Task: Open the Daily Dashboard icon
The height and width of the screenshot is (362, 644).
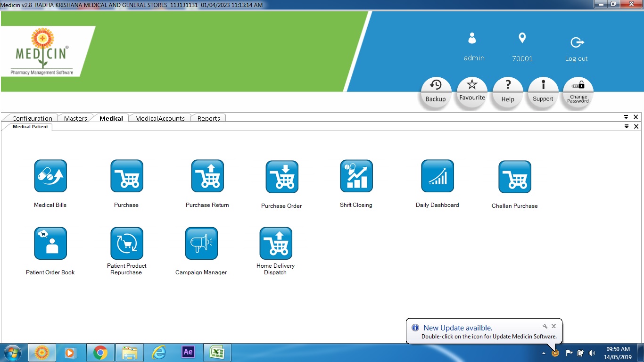Action: [x=438, y=176]
